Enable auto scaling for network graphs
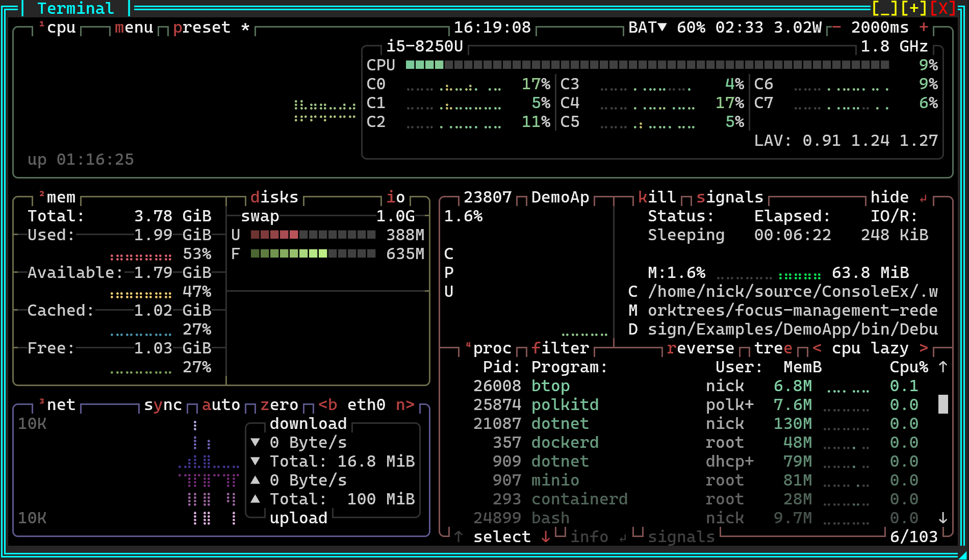The image size is (969, 560). (x=221, y=404)
